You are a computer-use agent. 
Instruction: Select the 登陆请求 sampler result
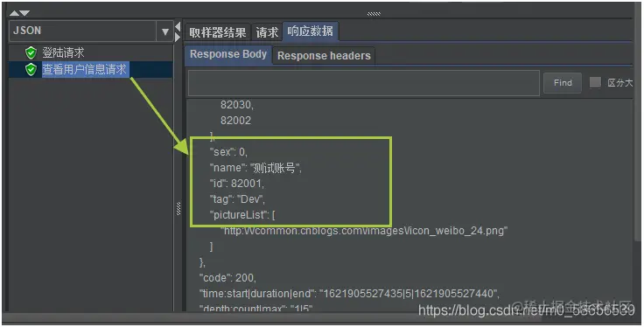[63, 53]
